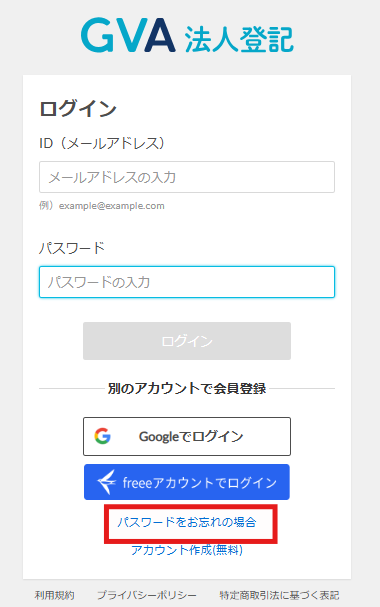This screenshot has height=607, width=380.
Task: Click the パスワード field label
Action: [72, 248]
